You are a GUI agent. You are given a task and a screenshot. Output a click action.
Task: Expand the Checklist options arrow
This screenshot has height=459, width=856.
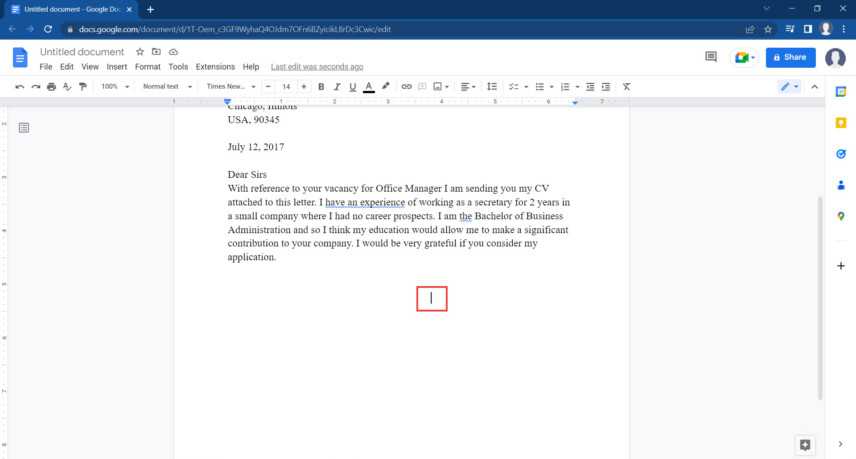coord(526,87)
